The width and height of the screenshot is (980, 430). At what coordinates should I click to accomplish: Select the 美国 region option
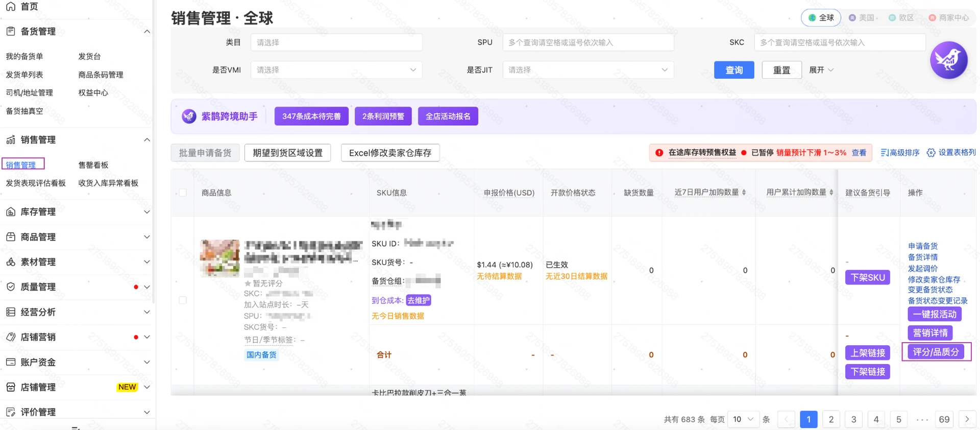pos(862,17)
